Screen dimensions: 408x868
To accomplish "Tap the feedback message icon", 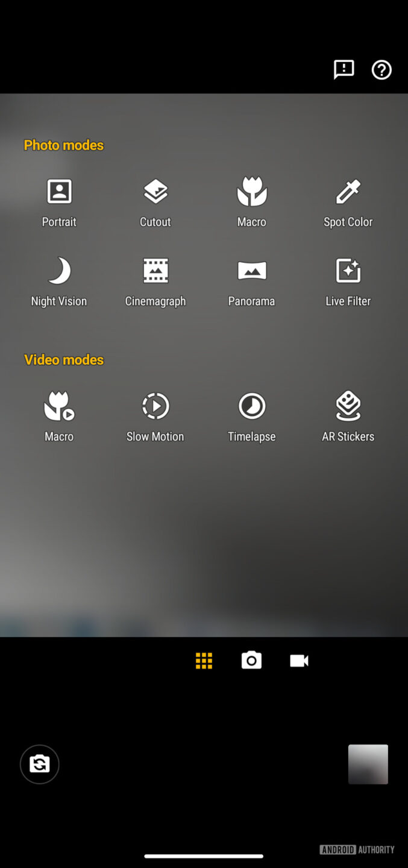I will click(x=344, y=70).
